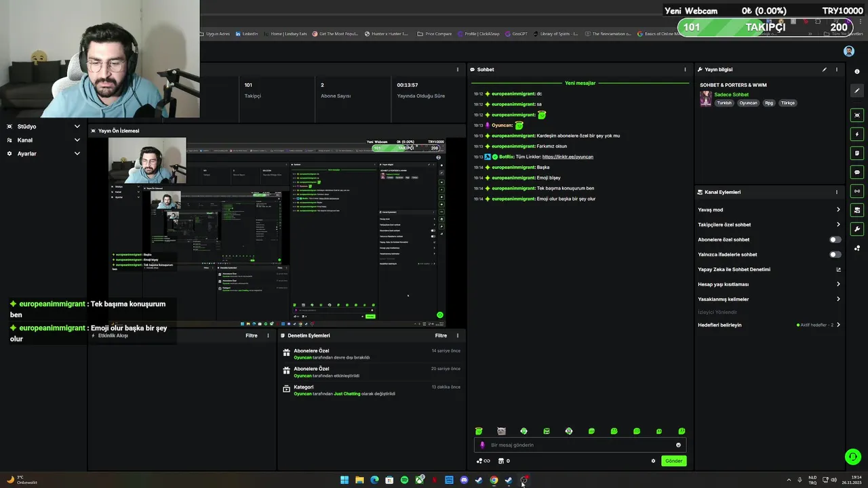Open Yasaklanmış kelimeler settings

[x=838, y=299]
